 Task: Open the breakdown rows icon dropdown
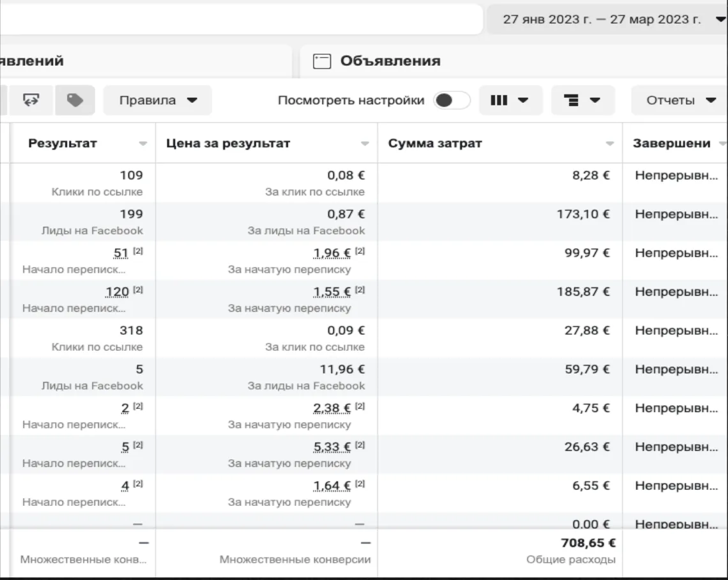pyautogui.click(x=582, y=100)
